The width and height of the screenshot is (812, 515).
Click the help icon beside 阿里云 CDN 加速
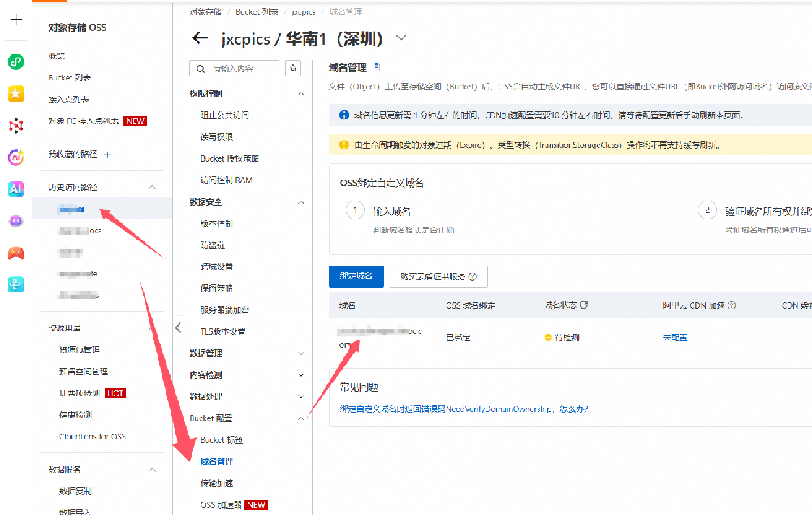tap(732, 305)
